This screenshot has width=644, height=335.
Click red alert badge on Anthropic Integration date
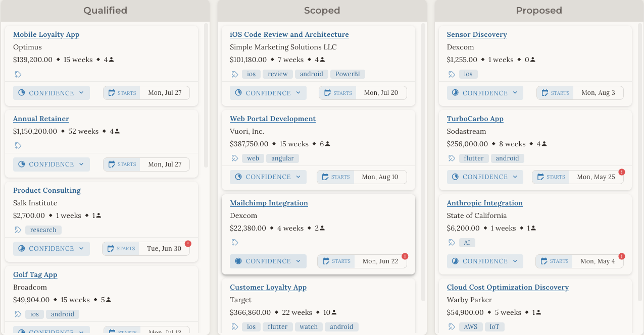[622, 256]
